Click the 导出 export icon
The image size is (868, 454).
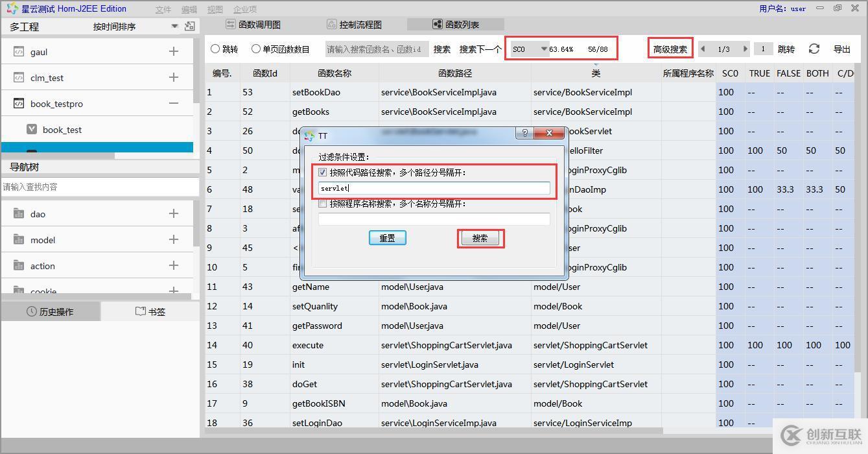click(x=843, y=49)
